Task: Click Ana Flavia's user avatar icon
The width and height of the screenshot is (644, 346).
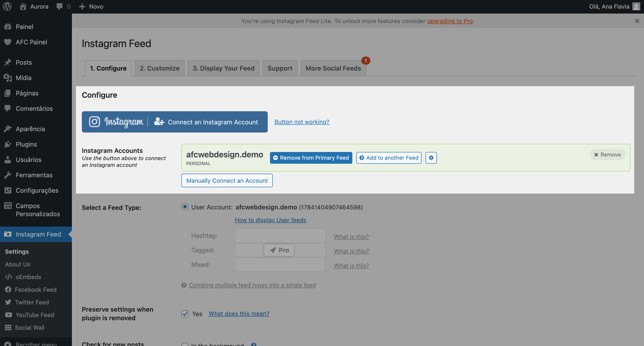Action: pos(636,7)
